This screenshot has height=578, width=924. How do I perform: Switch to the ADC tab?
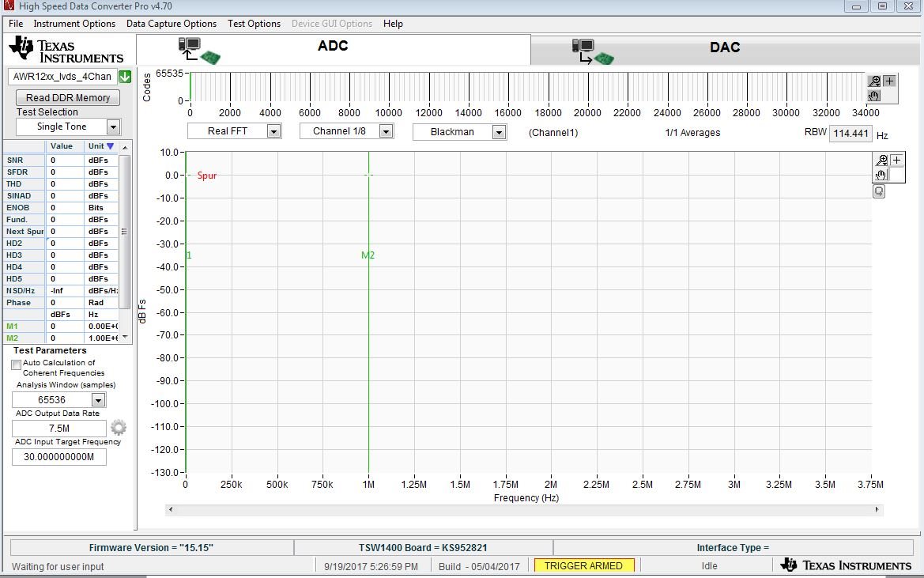coord(333,46)
